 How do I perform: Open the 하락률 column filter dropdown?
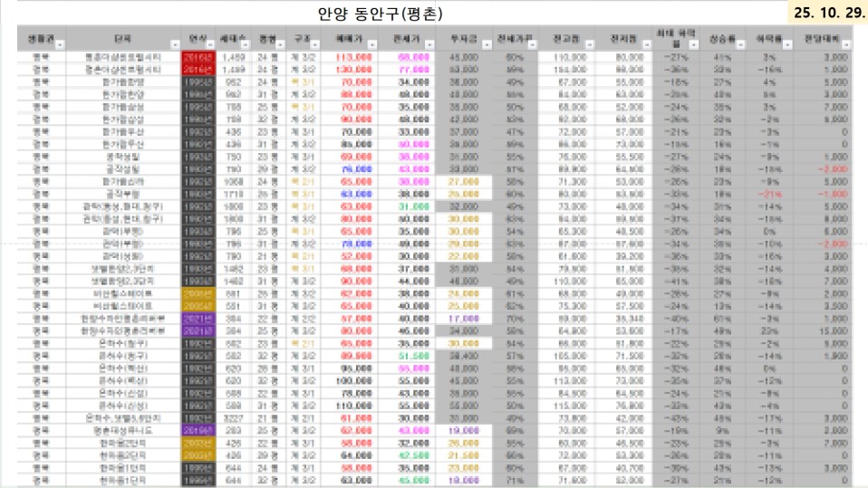click(787, 44)
